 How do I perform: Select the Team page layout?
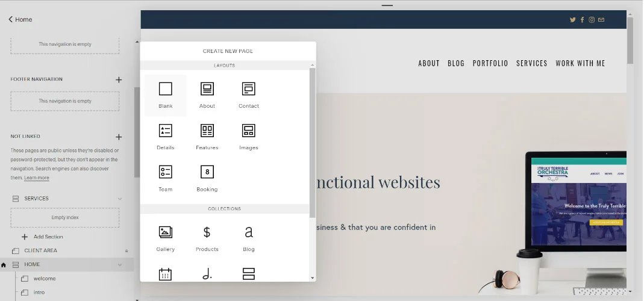pyautogui.click(x=166, y=179)
